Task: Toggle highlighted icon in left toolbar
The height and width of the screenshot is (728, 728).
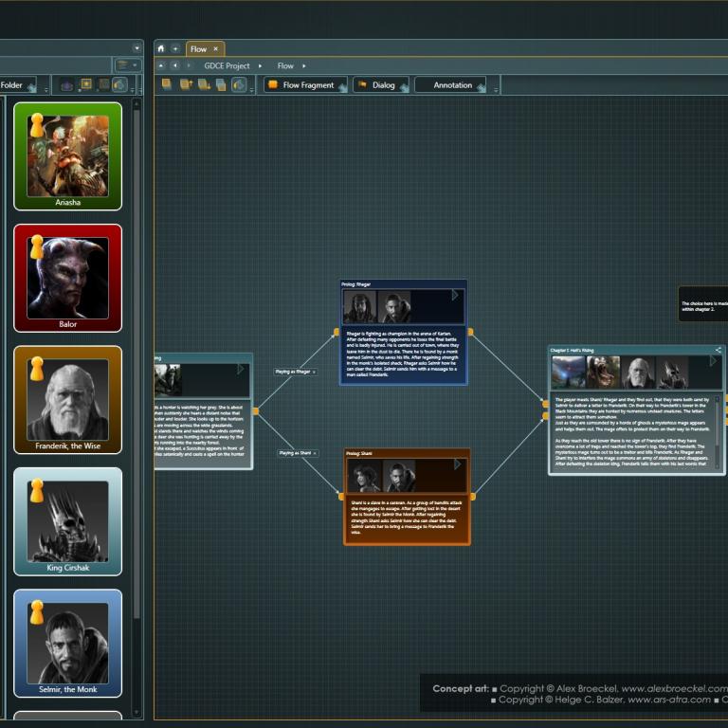Action: [119, 84]
